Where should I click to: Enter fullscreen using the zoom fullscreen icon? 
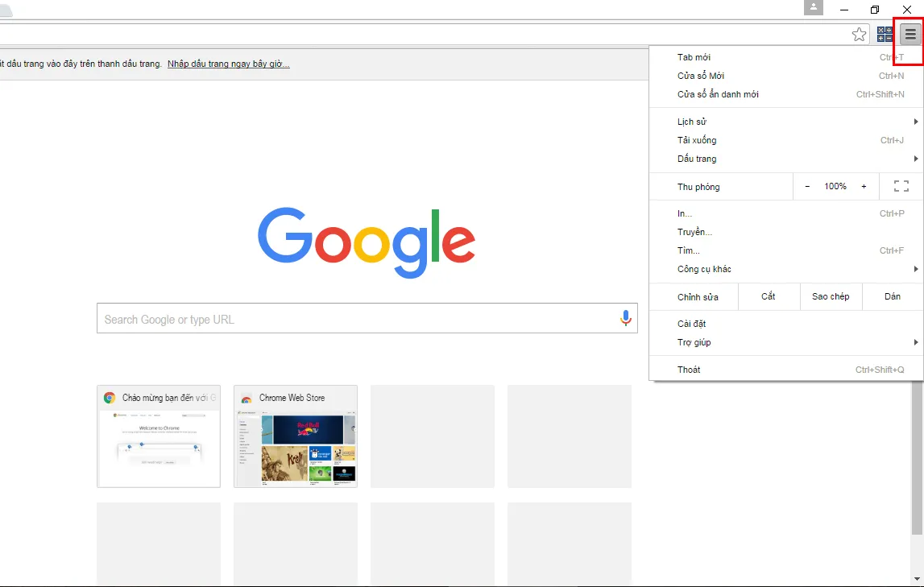pyautogui.click(x=901, y=186)
